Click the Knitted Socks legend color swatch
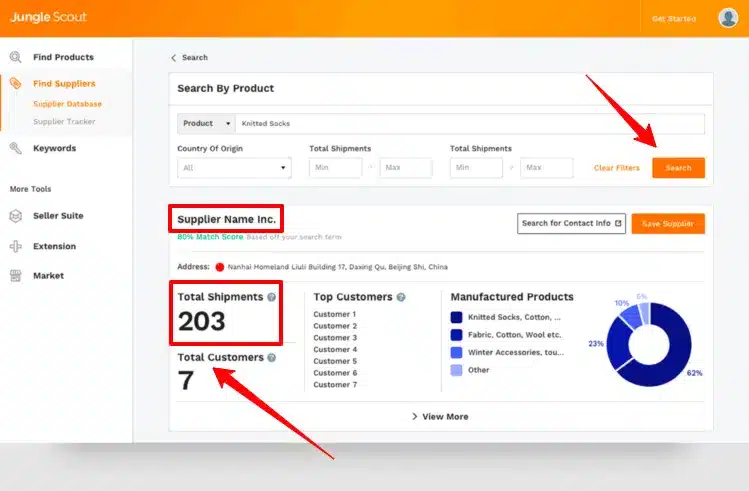Screen dimensions: 749x491 [457, 317]
